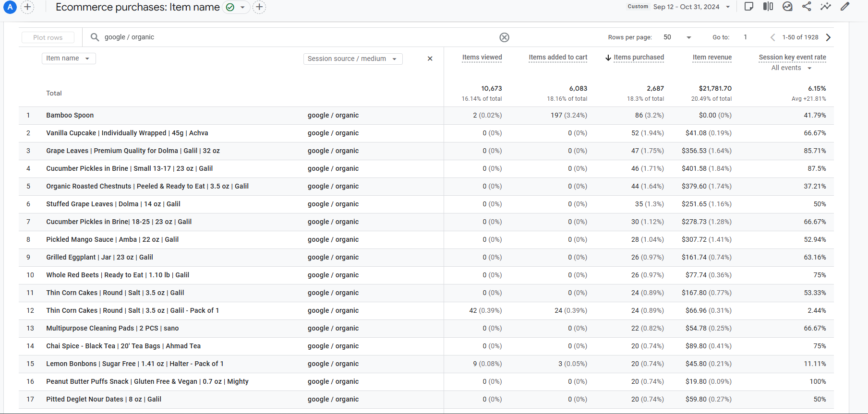This screenshot has height=414, width=868.
Task: Clear the 'google / organic' search filter
Action: pos(504,37)
